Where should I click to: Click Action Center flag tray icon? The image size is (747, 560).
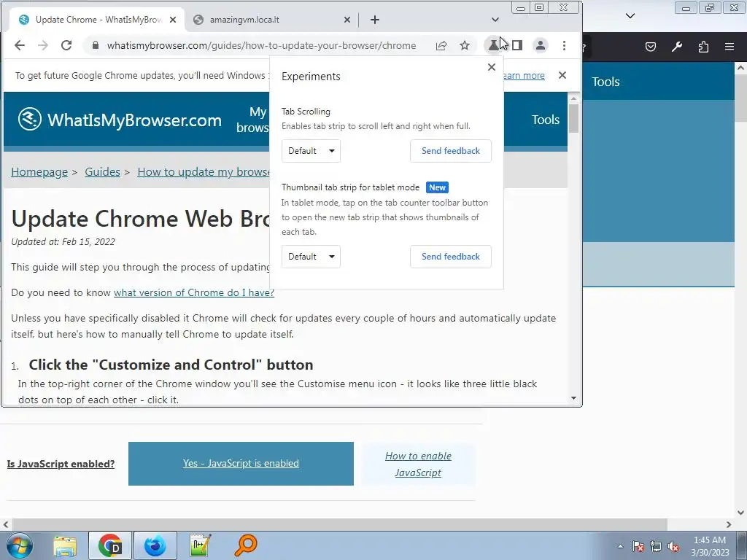pos(638,546)
